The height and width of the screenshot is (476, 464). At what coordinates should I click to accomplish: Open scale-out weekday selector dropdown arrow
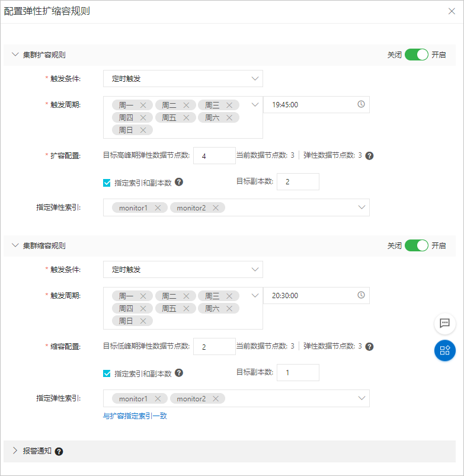pyautogui.click(x=255, y=105)
